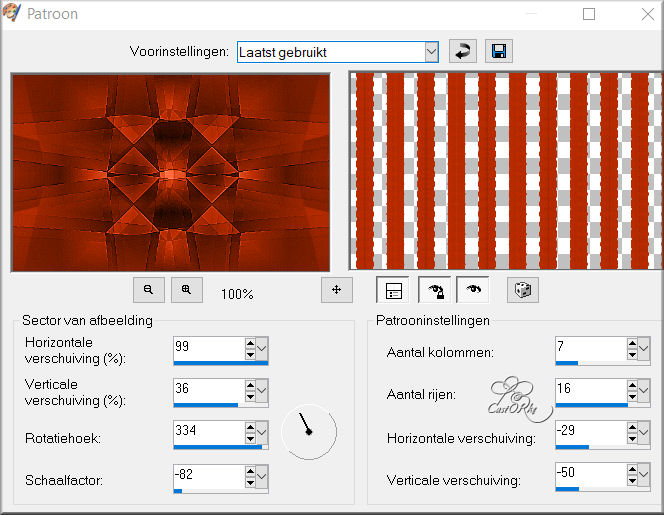Increase Verticale verschuiving (%) value

pos(250,385)
